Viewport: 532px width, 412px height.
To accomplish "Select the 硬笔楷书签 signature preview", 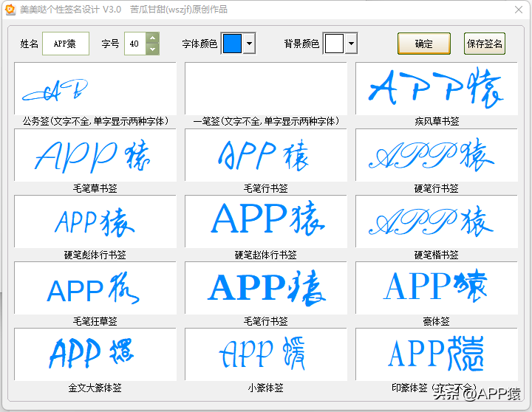I will coord(437,222).
